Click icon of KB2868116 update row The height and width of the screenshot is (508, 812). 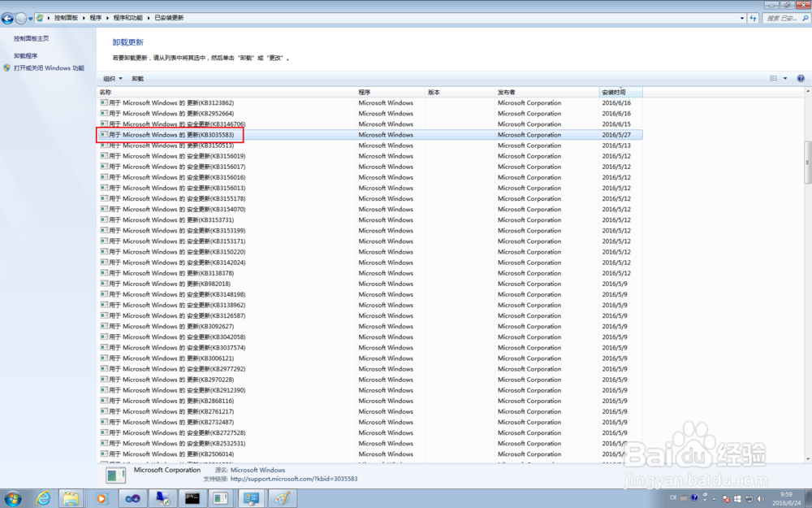[104, 401]
